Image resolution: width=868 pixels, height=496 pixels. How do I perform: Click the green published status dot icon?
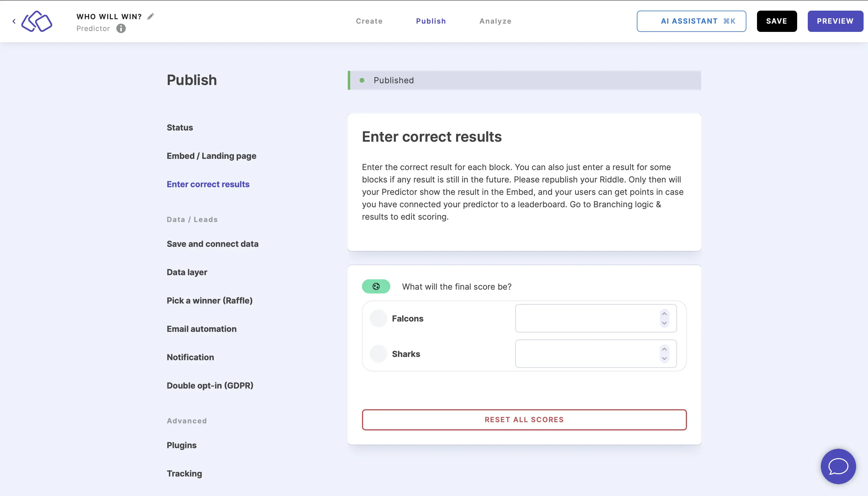(x=362, y=80)
